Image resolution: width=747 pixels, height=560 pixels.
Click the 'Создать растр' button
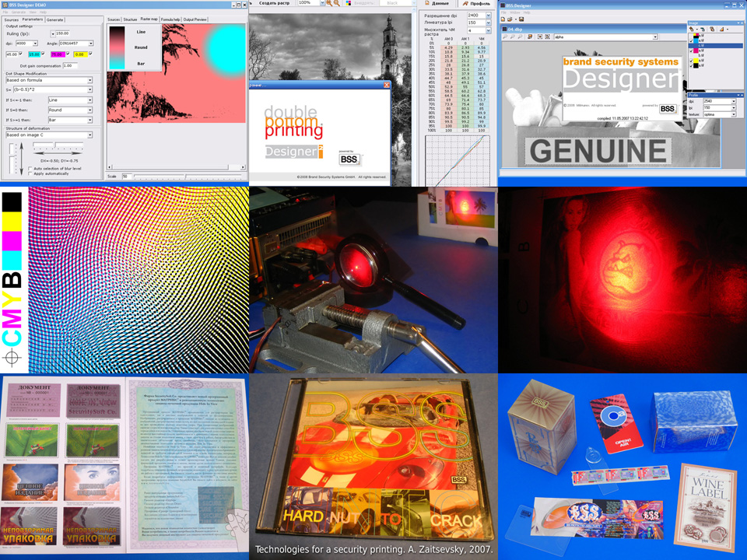pyautogui.click(x=274, y=3)
